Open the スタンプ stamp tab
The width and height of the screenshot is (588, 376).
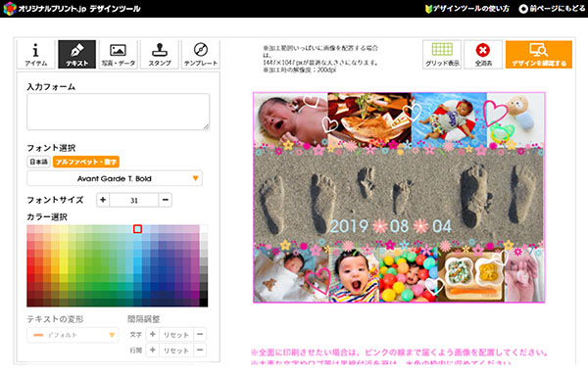160,54
